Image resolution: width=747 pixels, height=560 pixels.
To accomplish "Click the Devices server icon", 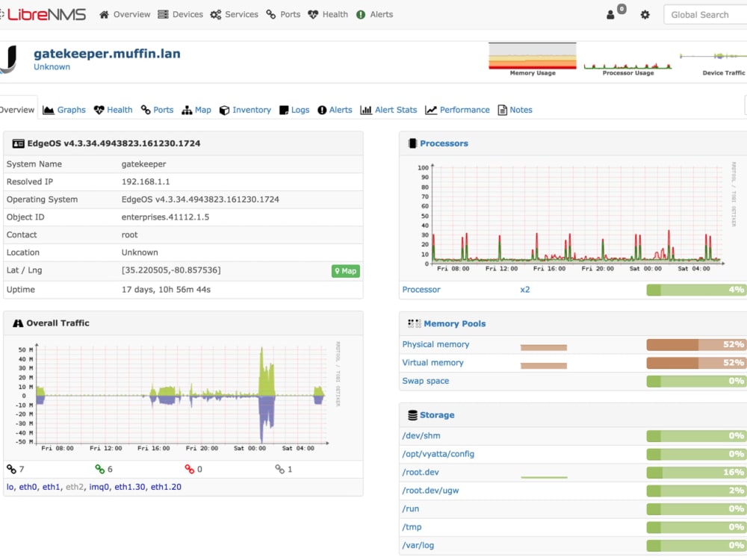I will pyautogui.click(x=163, y=15).
